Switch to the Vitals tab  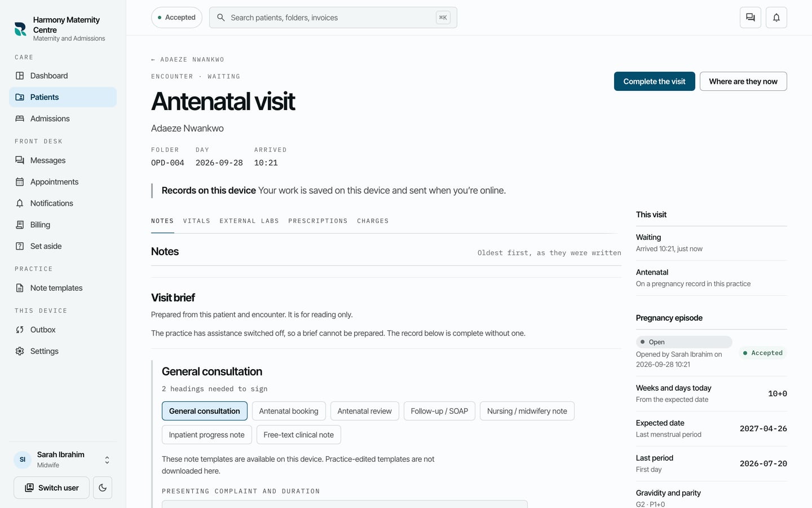pyautogui.click(x=197, y=221)
